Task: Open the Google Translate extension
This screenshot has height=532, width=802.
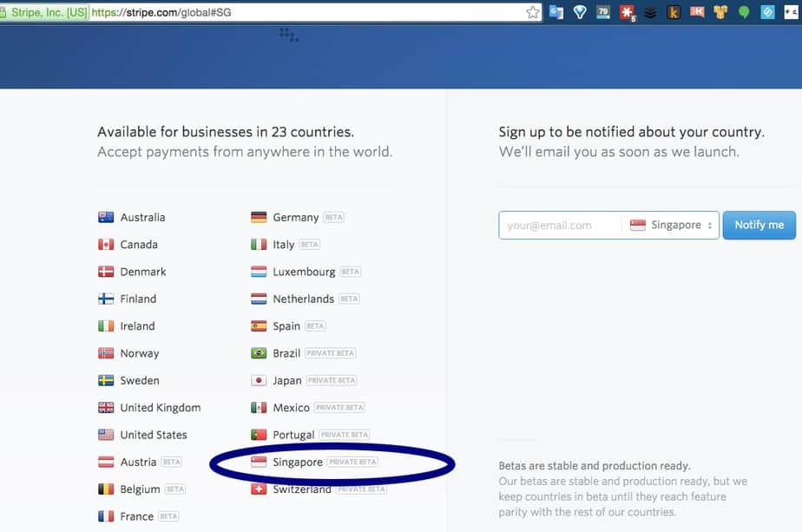Action: tap(556, 12)
